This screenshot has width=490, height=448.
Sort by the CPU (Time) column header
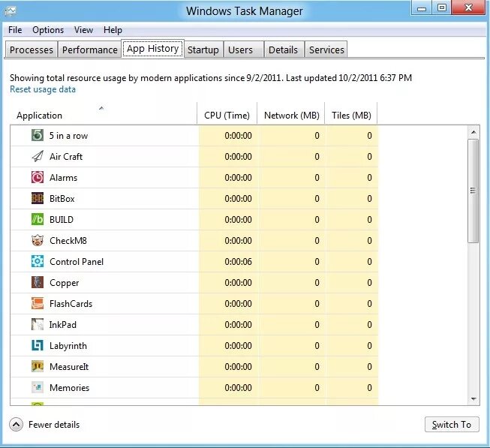(x=227, y=114)
